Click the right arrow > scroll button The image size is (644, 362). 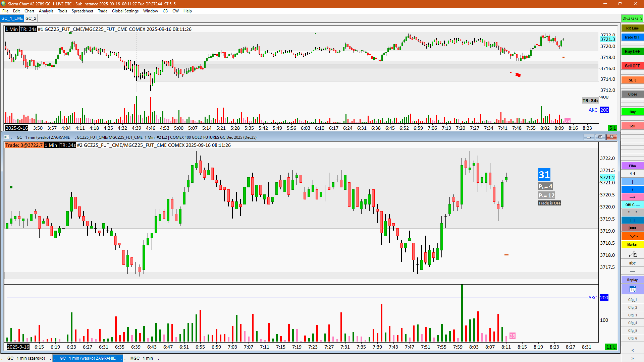632,358
